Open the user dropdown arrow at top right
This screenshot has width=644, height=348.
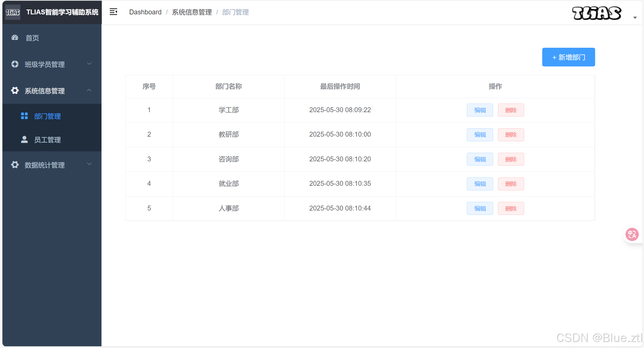coord(635,18)
